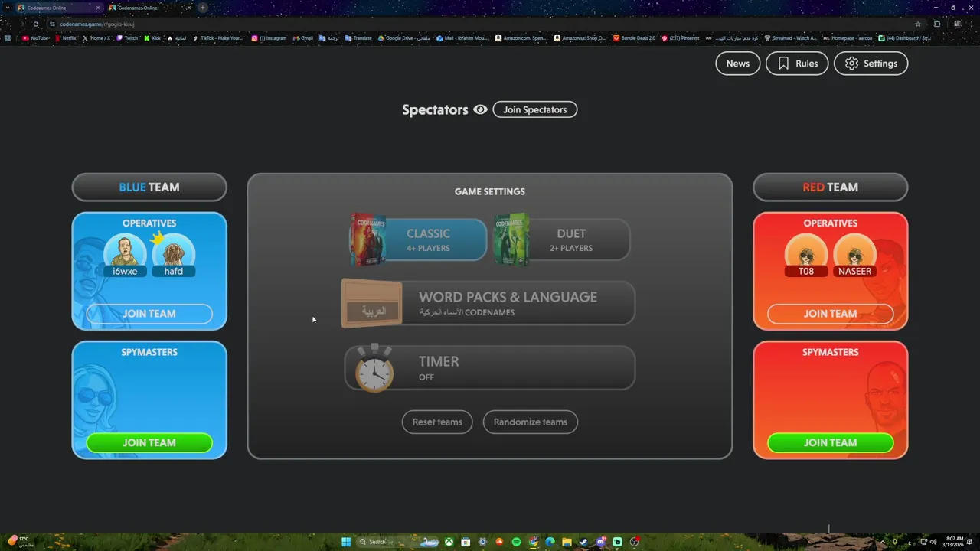
Task: Open Microsoft Edge from taskbar
Action: (x=550, y=542)
